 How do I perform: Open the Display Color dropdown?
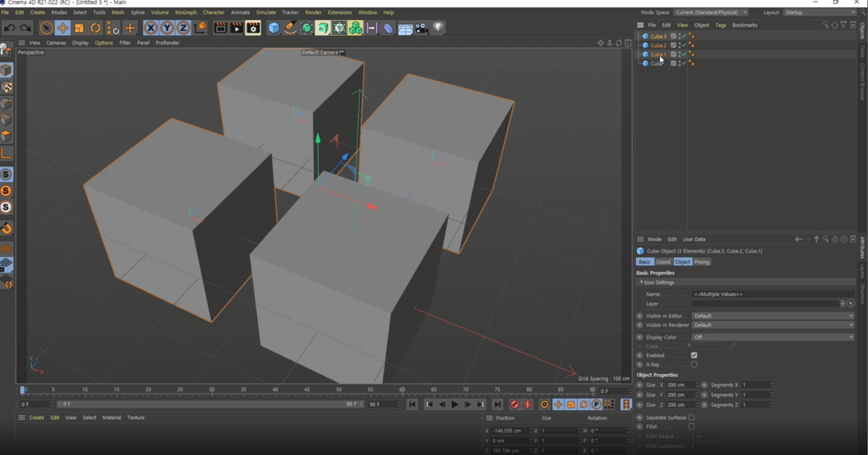(x=773, y=337)
